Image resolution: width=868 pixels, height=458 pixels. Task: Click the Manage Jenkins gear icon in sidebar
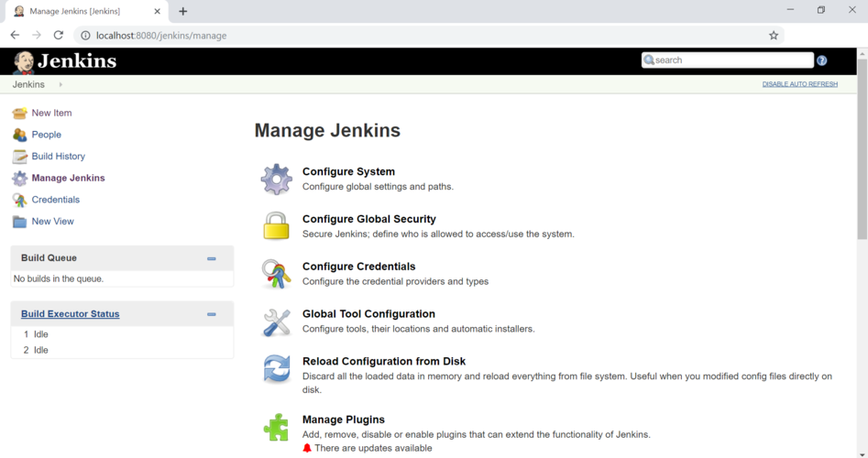coord(19,178)
